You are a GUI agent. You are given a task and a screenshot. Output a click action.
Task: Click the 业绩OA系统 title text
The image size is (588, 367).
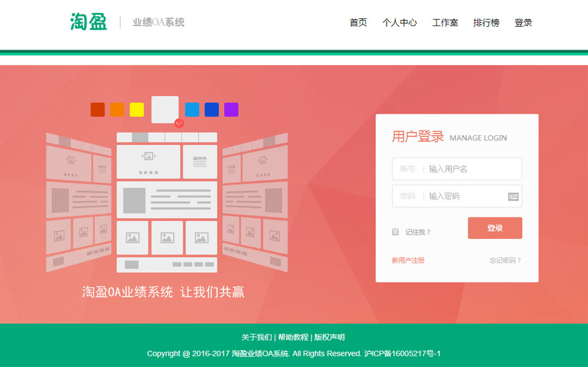coord(159,22)
